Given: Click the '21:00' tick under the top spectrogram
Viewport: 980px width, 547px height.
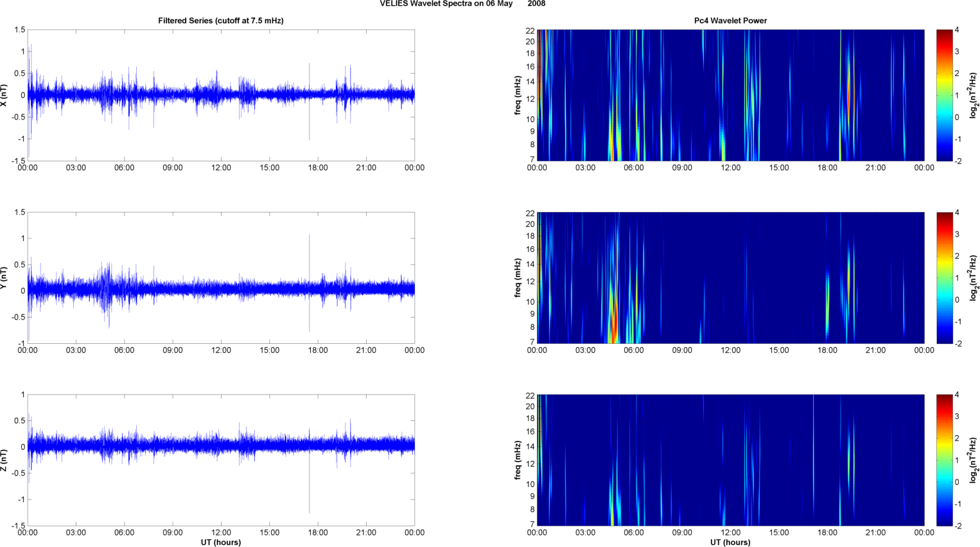Looking at the screenshot, I should [876, 168].
